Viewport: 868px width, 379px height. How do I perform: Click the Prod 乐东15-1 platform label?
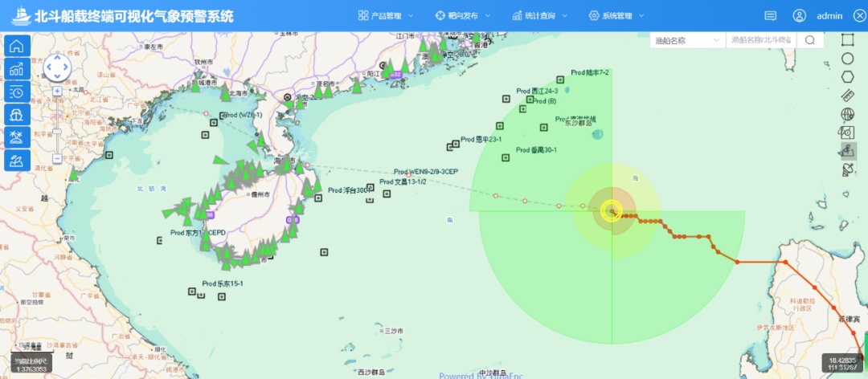pos(223,283)
